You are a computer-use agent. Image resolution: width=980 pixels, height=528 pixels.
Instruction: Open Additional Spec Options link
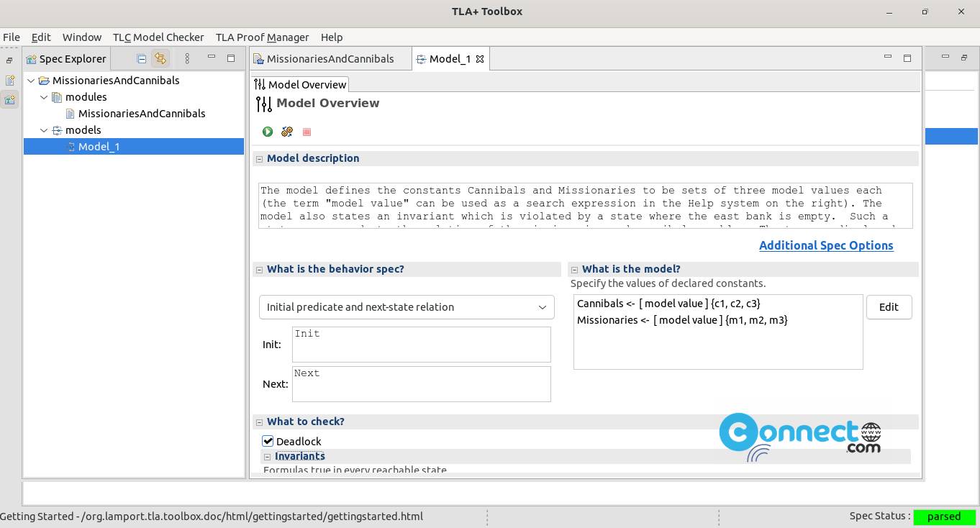pos(826,245)
